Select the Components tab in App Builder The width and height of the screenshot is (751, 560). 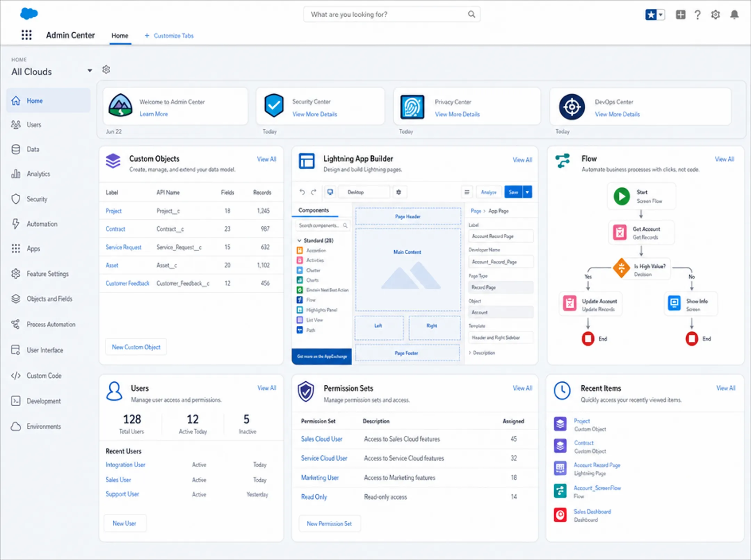click(314, 210)
